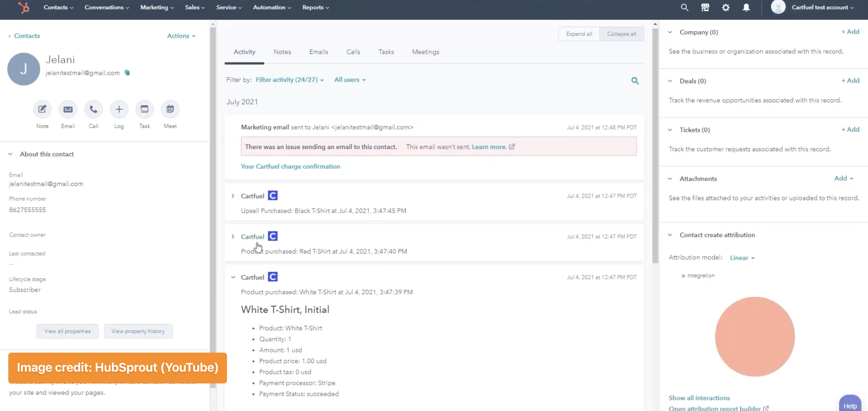Open the Marketplace icon in top bar
This screenshot has height=411, width=868.
pyautogui.click(x=705, y=7)
